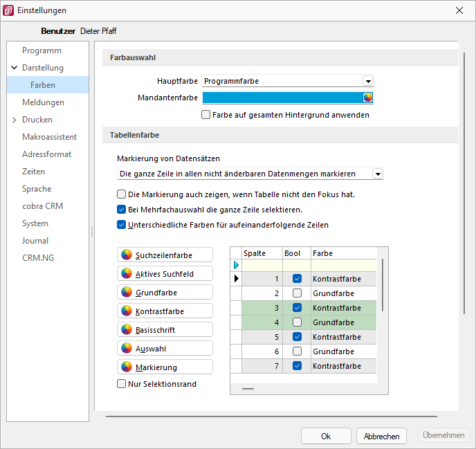Click the Auswahl color wheel icon
The height and width of the screenshot is (449, 476).
point(126,348)
